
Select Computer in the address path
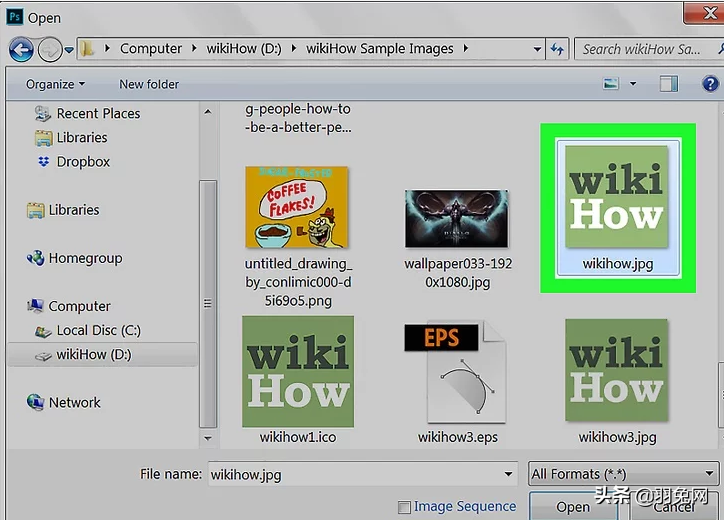tap(151, 48)
